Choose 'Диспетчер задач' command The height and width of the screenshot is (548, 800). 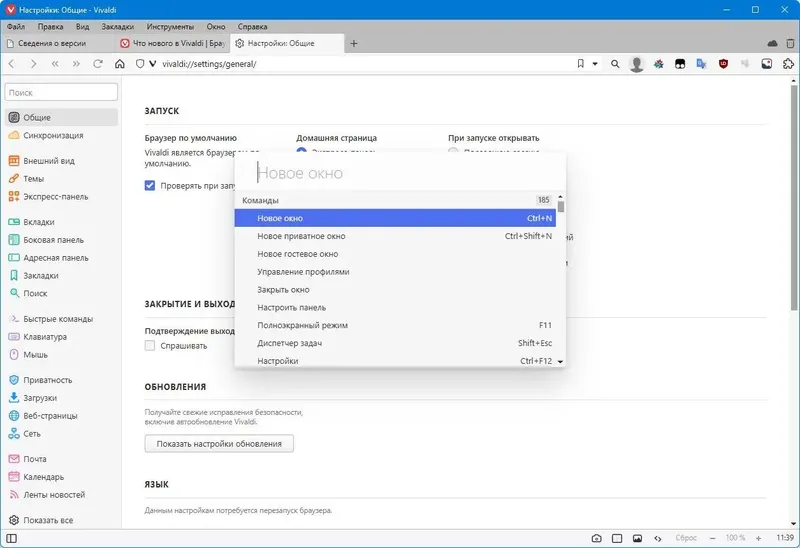(x=395, y=343)
